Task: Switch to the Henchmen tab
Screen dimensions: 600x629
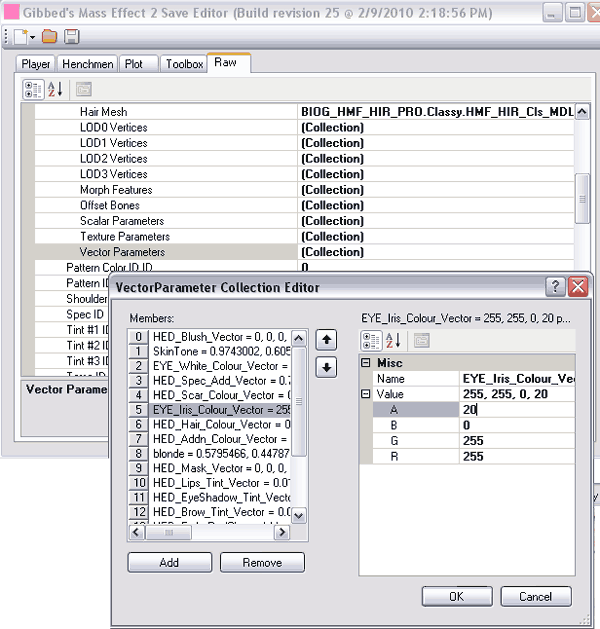Action: [87, 64]
